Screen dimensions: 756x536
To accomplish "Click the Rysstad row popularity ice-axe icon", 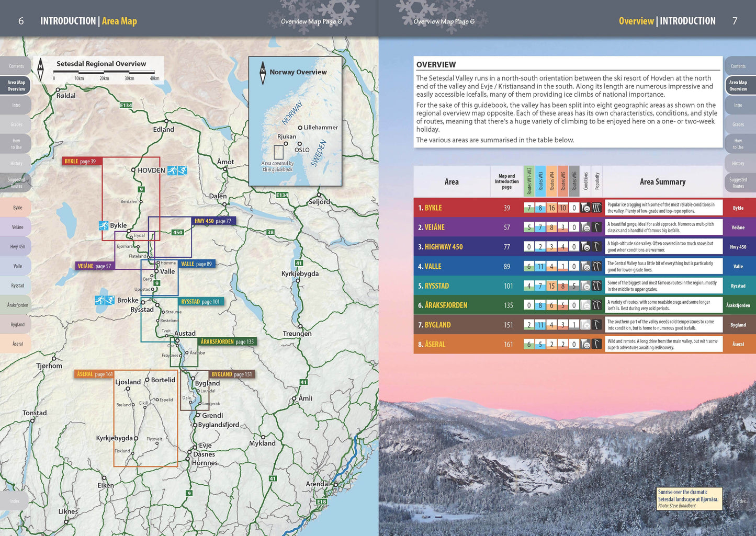I will [x=596, y=286].
